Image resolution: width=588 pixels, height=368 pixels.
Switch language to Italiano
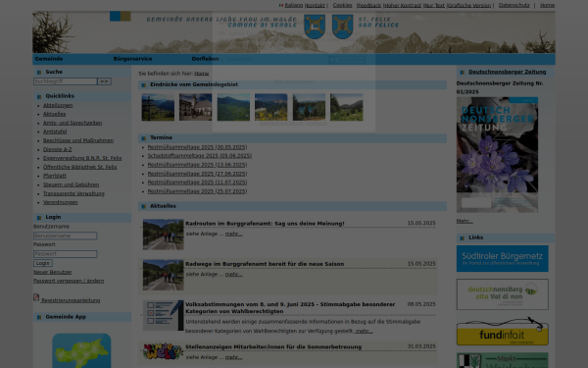294,5
